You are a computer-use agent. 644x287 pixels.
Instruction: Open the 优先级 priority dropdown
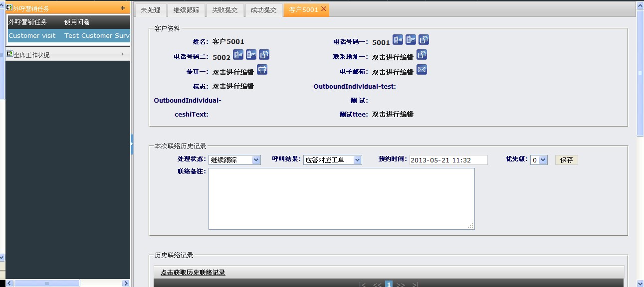pos(539,160)
